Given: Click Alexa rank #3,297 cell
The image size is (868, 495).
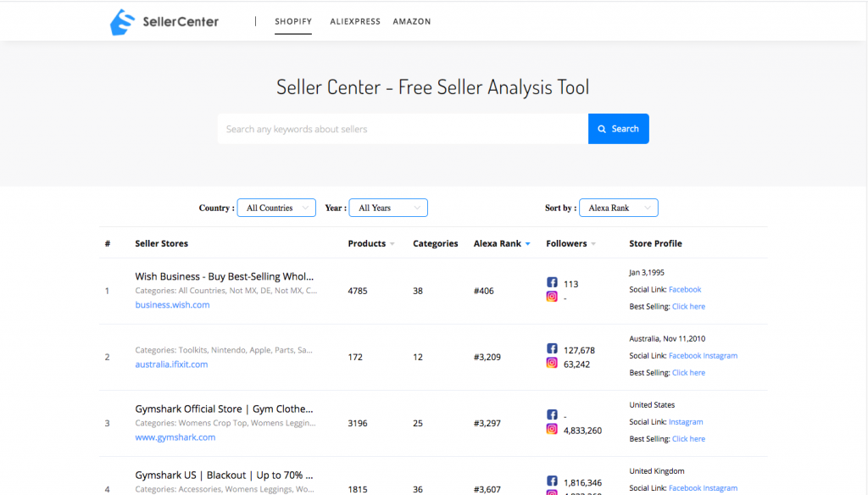Looking at the screenshot, I should tap(487, 424).
